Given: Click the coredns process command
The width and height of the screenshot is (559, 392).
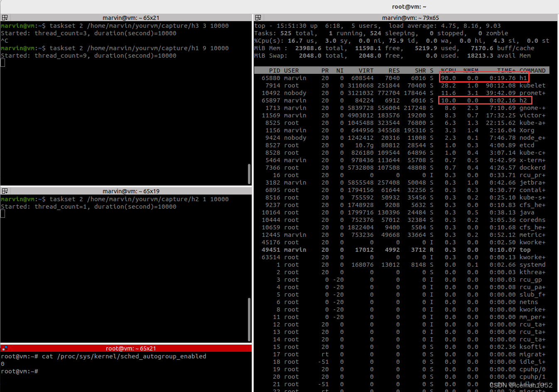Looking at the screenshot, I should (x=532, y=220).
